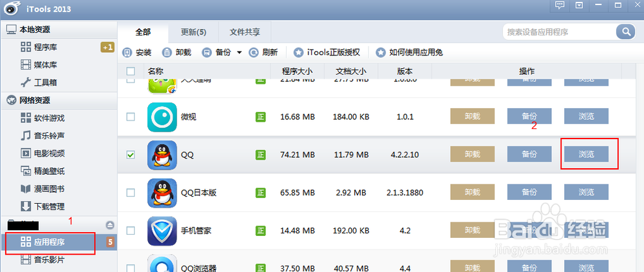
Task: Check the QQ日本版 row checkbox
Action: [x=130, y=192]
